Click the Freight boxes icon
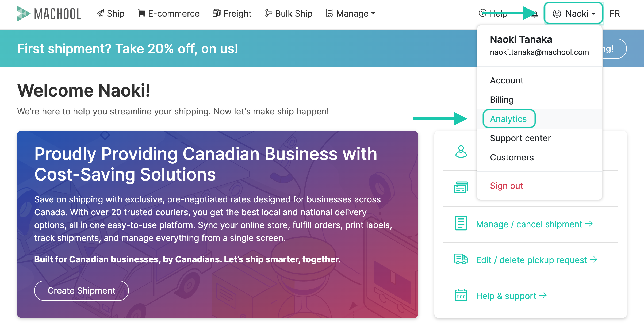 point(217,13)
